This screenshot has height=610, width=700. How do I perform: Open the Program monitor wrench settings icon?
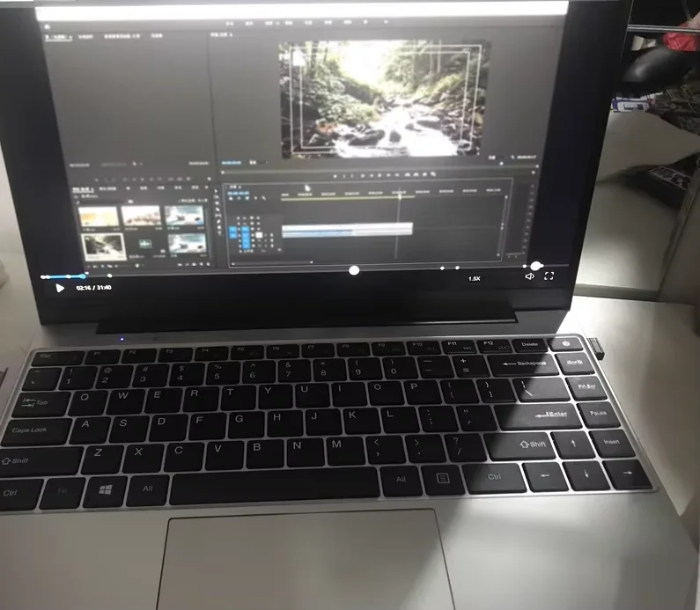coord(513,157)
